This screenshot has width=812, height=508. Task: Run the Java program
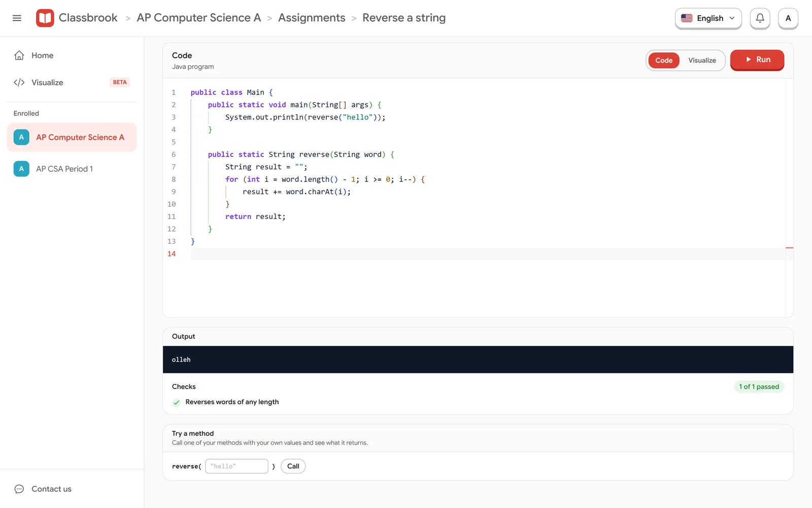[757, 59]
